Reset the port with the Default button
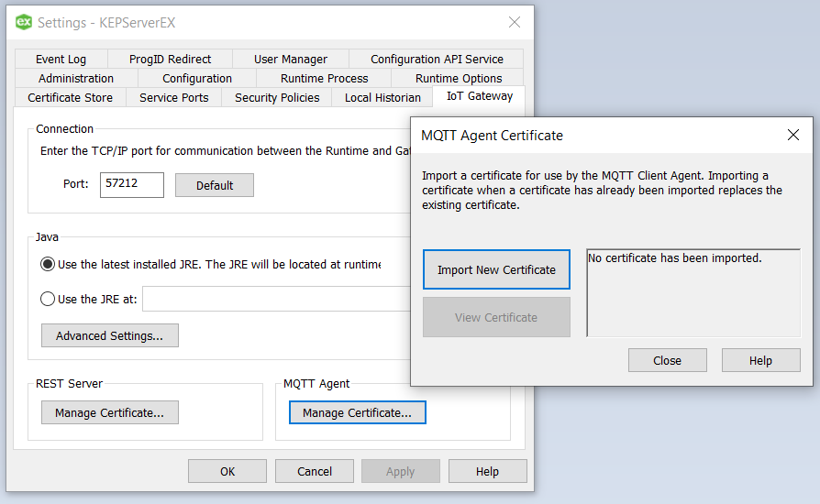The width and height of the screenshot is (820, 504). click(x=215, y=185)
